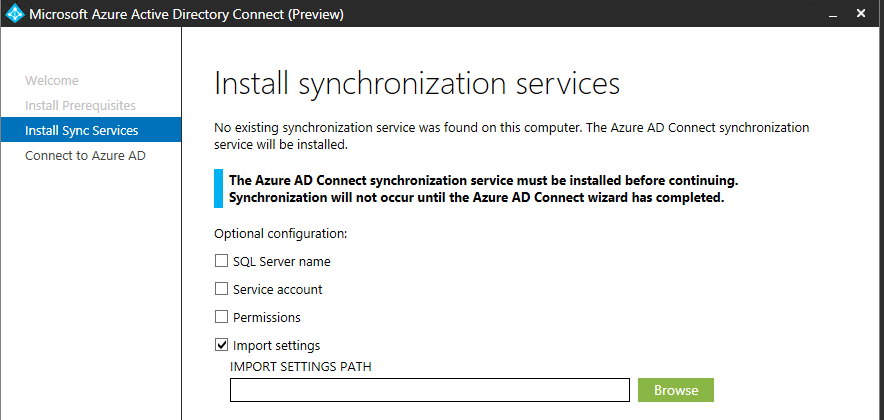The height and width of the screenshot is (420, 884).
Task: Enable the SQL Server name checkbox
Action: (x=222, y=262)
